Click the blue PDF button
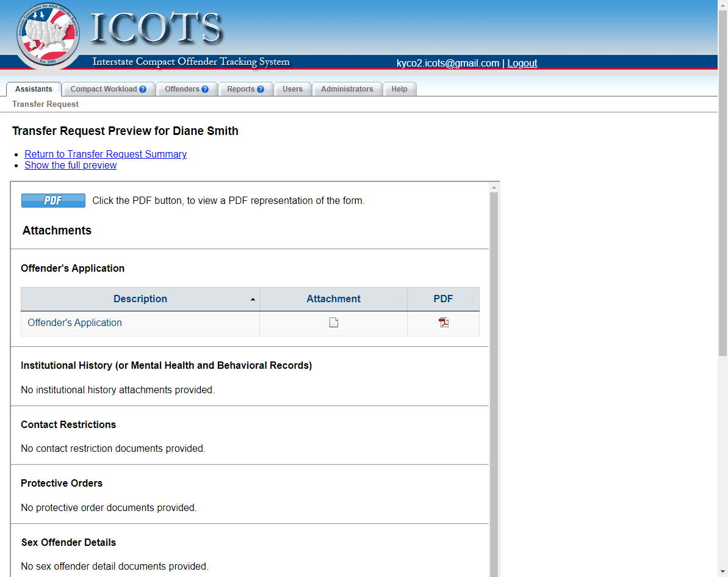The width and height of the screenshot is (728, 577). tap(53, 200)
